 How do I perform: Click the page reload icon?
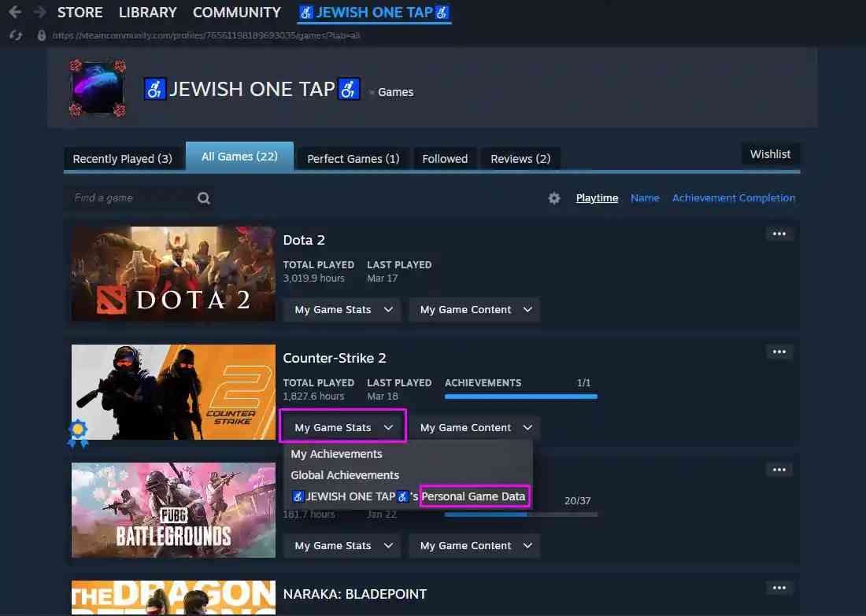tap(15, 35)
